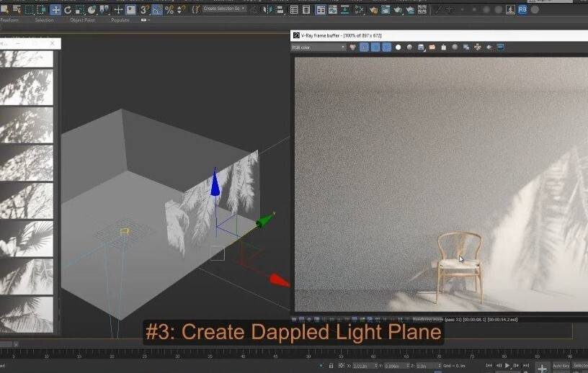
Task: Toggle the Angle Snap button
Action: click(157, 10)
